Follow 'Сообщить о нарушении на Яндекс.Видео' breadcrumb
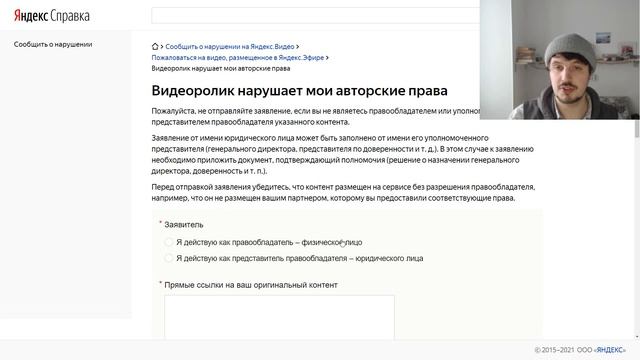The height and width of the screenshot is (360, 640). coord(230,47)
